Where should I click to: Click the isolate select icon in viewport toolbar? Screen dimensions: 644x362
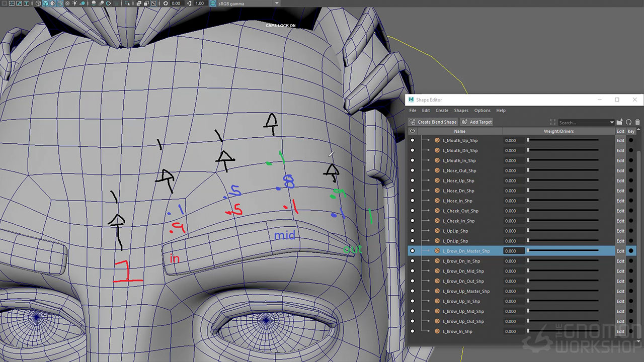click(127, 3)
